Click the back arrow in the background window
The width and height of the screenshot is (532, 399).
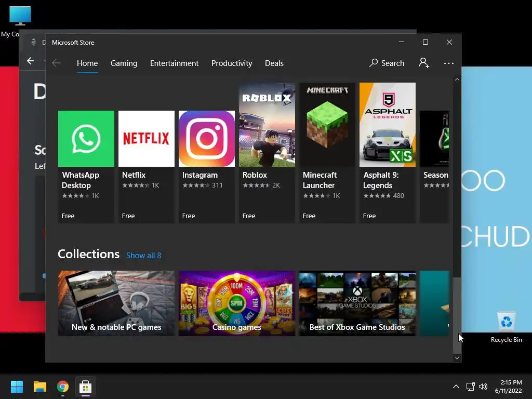[x=31, y=61]
